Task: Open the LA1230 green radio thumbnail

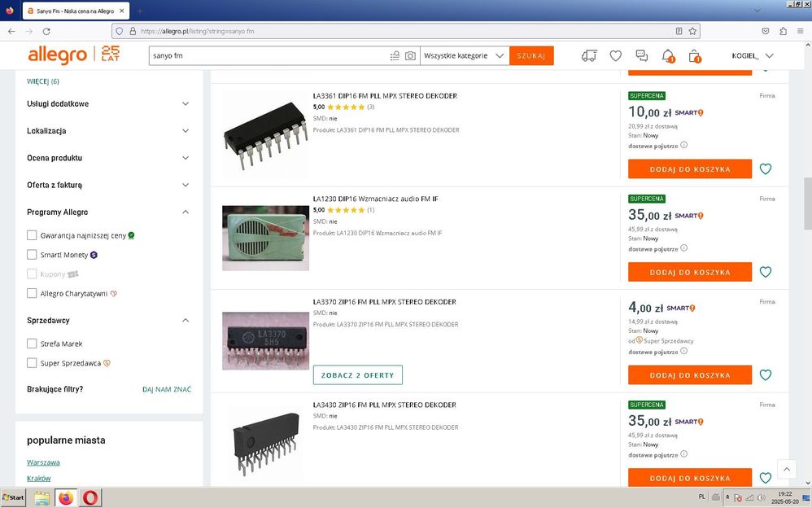Action: click(x=266, y=238)
